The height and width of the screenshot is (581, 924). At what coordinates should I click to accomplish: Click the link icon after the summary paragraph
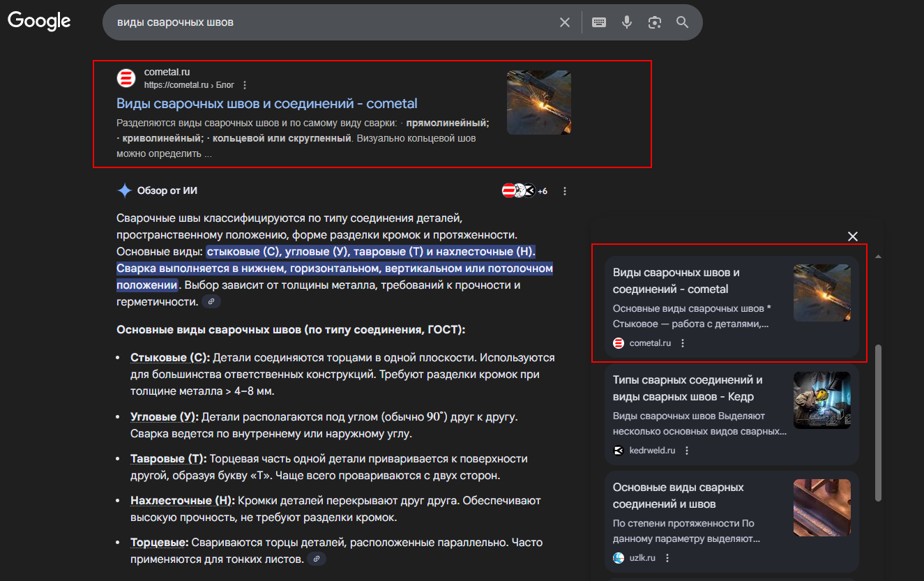pyautogui.click(x=212, y=302)
